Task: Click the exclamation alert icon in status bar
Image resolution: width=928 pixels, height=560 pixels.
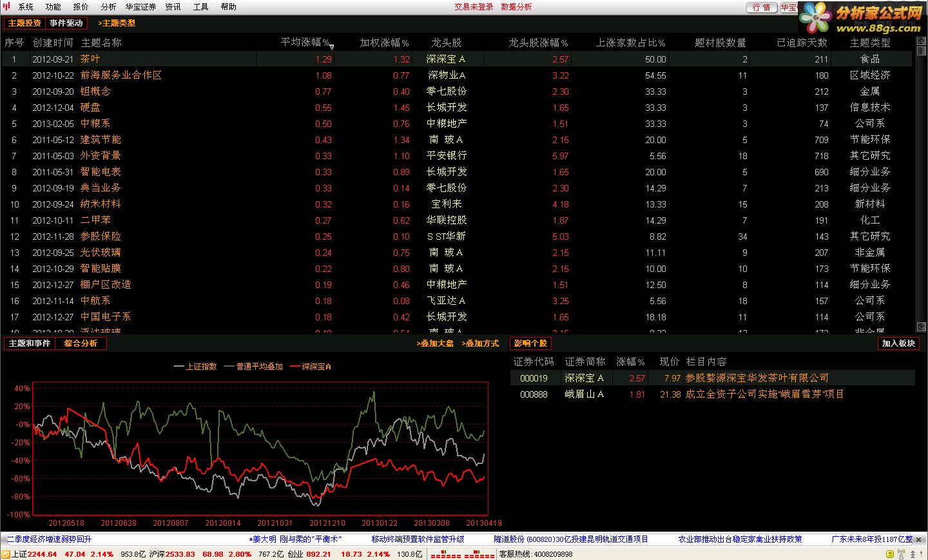Action: (x=921, y=554)
